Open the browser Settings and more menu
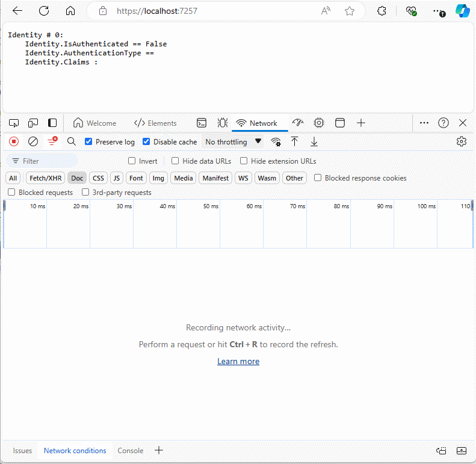 [x=439, y=11]
